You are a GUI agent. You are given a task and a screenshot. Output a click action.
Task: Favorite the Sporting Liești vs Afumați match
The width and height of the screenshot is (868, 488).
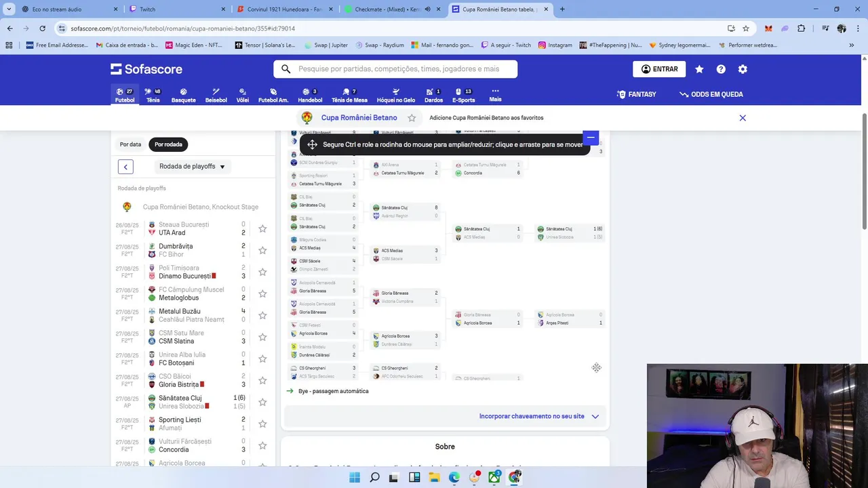pos(262,424)
